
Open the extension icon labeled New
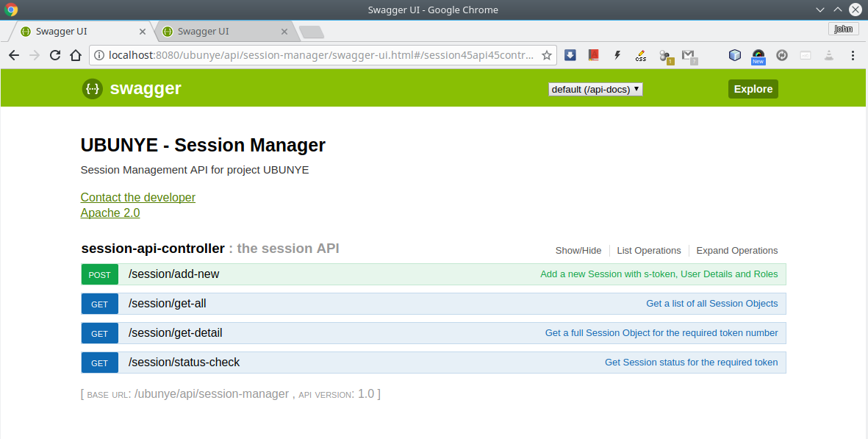click(x=758, y=55)
